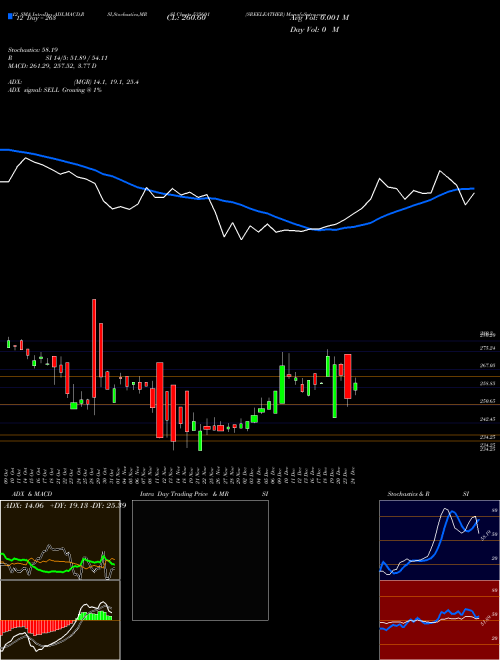
Task: Click 'Intra Day Trading Price & MR' title
Action: 184,494
